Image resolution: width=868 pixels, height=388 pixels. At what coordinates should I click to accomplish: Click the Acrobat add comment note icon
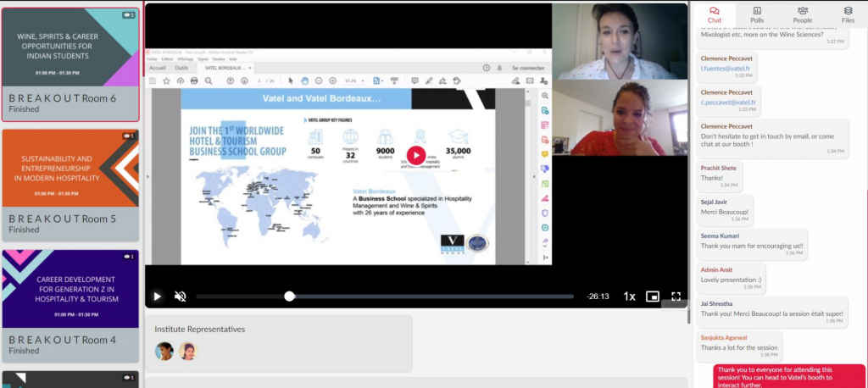pos(415,80)
